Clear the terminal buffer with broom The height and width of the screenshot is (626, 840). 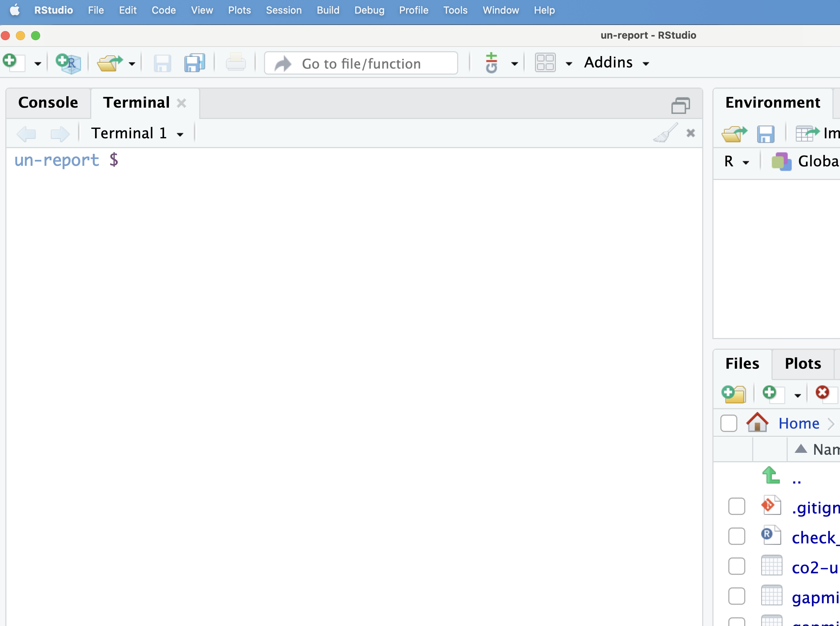pyautogui.click(x=665, y=133)
